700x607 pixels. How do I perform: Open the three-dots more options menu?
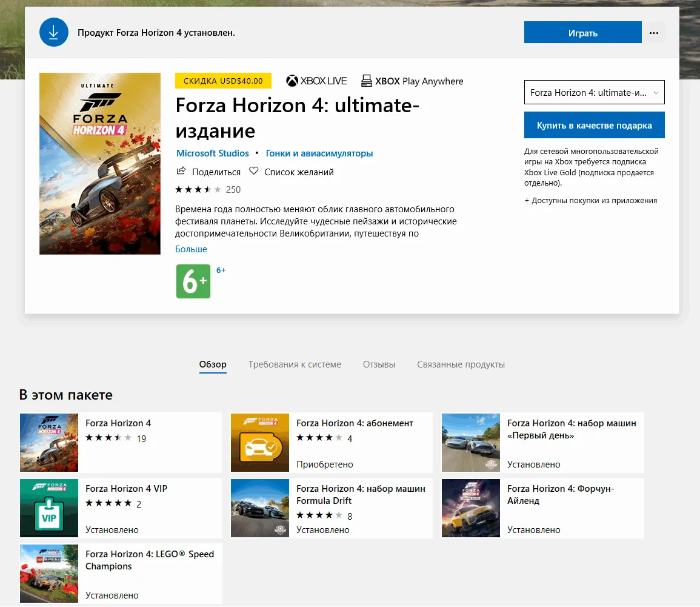[654, 33]
